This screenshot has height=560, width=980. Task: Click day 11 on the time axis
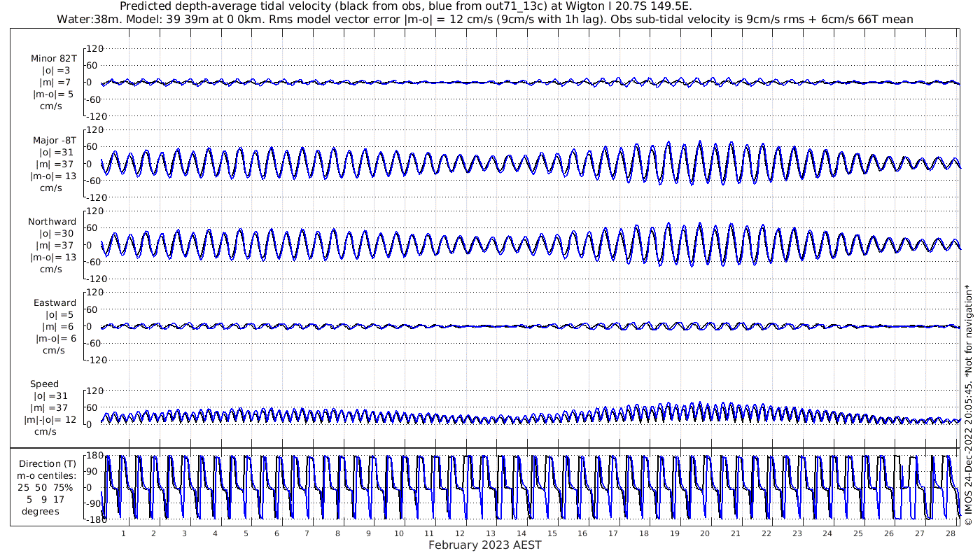tap(429, 533)
